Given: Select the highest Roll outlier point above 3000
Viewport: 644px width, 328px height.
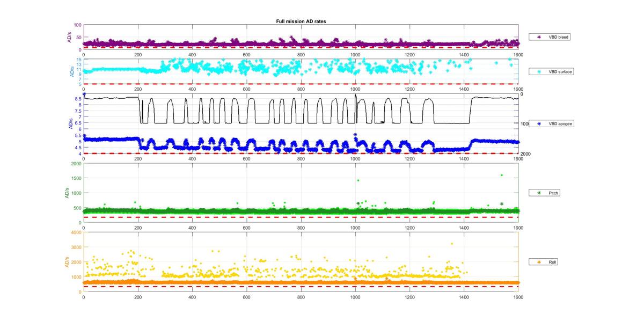Looking at the screenshot, I should tap(452, 244).
